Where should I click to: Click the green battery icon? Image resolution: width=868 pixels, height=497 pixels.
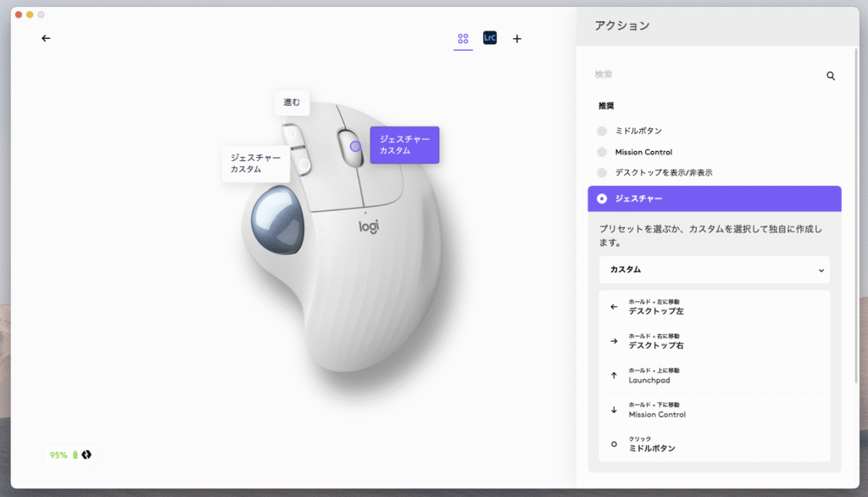tap(75, 455)
